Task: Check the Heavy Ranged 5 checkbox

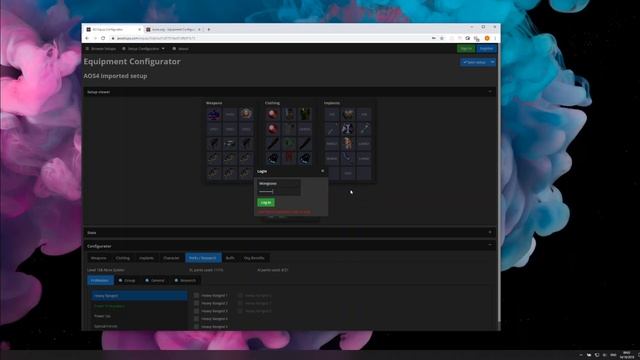Action: pos(196,327)
